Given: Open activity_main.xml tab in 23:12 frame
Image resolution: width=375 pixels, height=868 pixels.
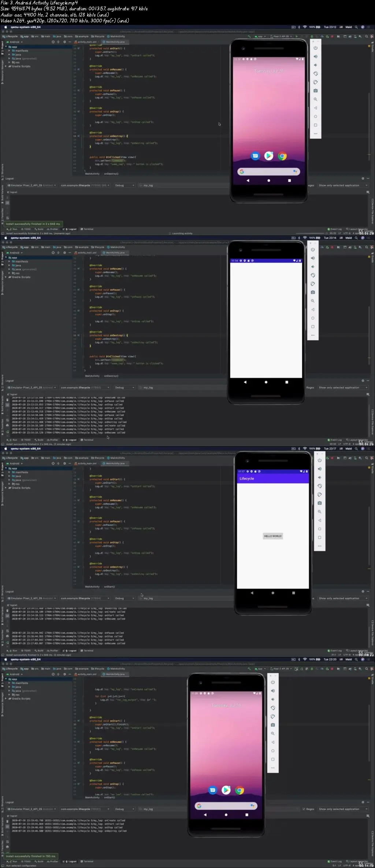Looking at the screenshot, I should tap(87, 42).
